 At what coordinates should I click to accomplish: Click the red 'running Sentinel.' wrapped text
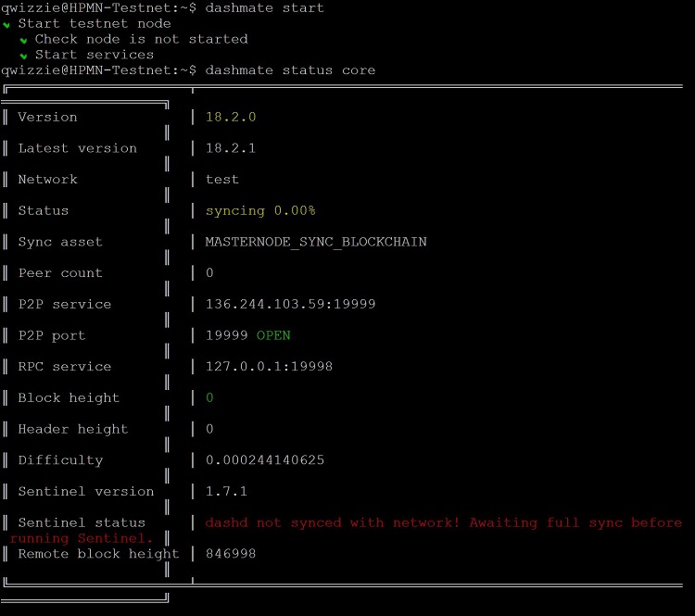coord(82,538)
